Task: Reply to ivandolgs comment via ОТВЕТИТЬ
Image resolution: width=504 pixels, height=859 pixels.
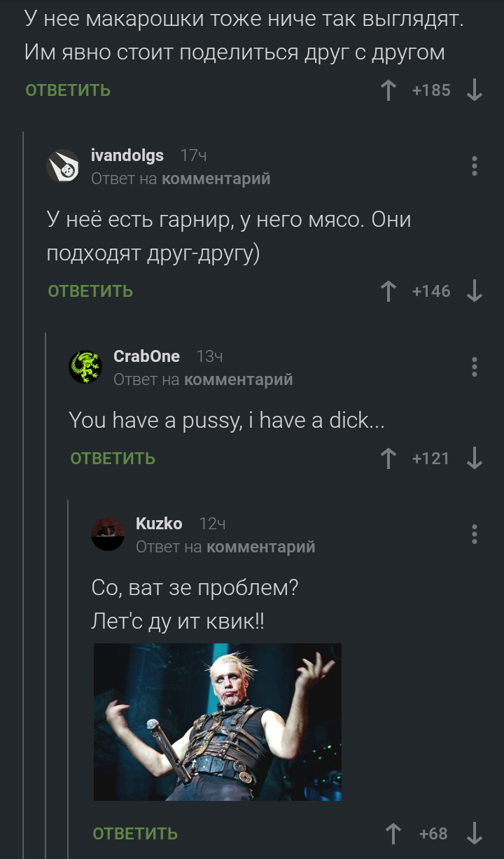Action: point(90,291)
